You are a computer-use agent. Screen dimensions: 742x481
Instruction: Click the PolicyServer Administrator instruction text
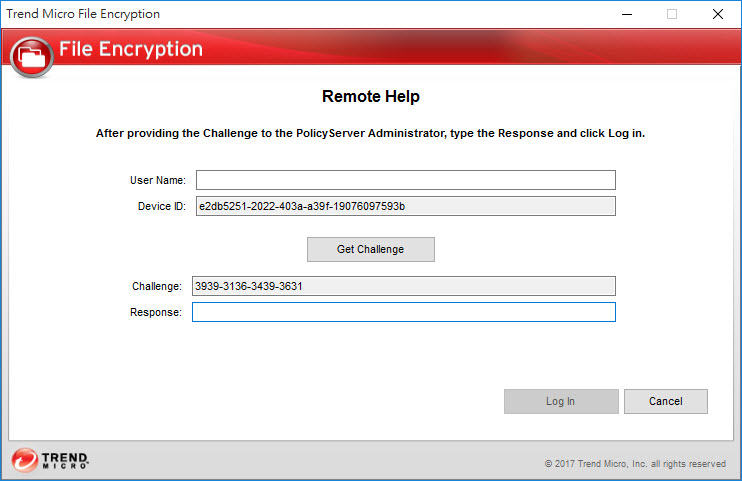tap(371, 133)
